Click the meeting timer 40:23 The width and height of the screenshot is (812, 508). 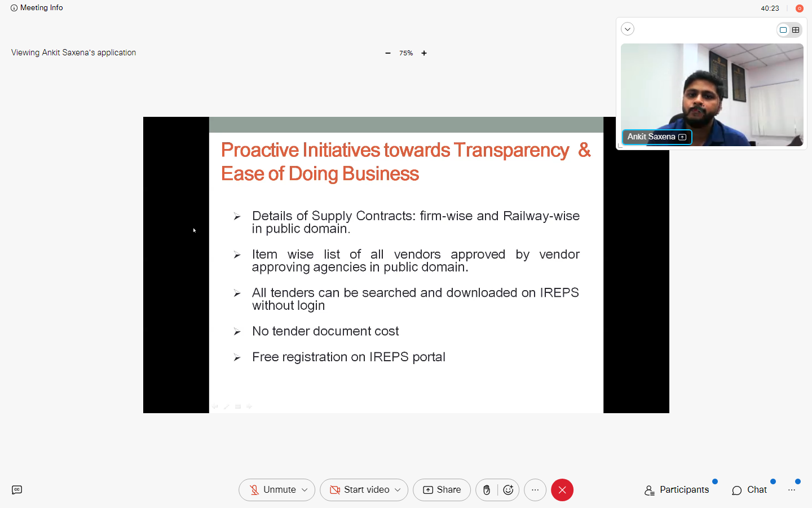(x=770, y=8)
